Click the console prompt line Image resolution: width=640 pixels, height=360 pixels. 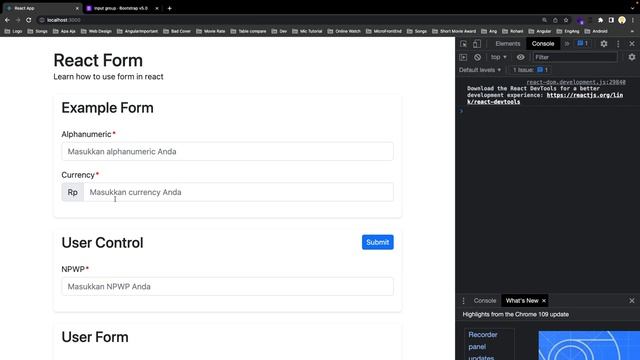click(x=547, y=111)
